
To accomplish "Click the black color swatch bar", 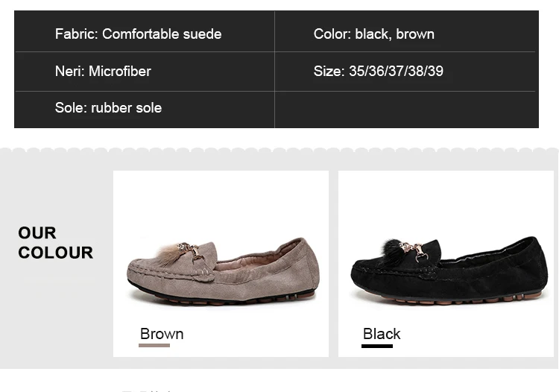I will tap(377, 346).
